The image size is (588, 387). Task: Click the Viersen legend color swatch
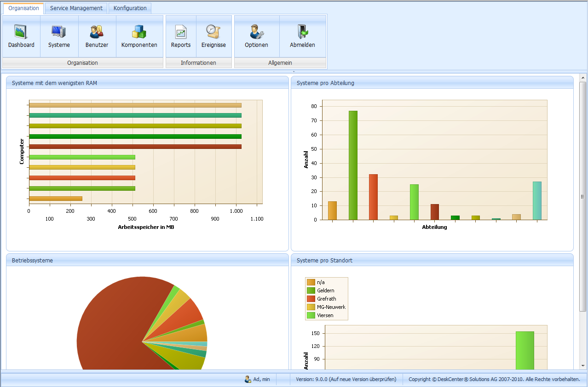(x=311, y=315)
